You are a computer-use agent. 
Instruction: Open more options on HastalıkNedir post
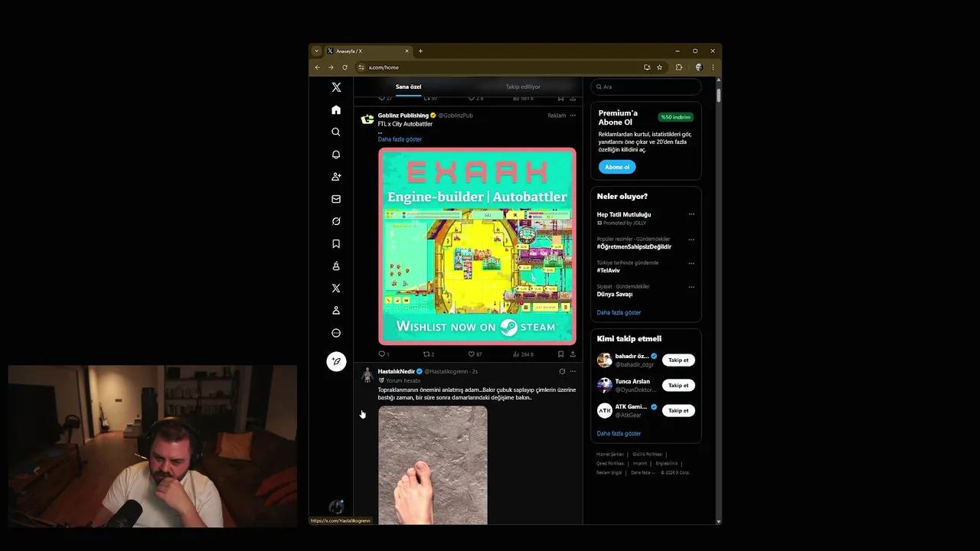point(573,371)
